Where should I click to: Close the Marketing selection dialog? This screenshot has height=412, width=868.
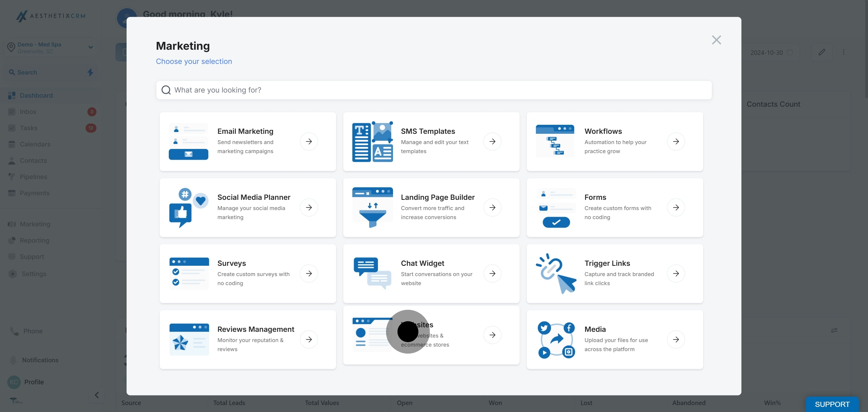tap(716, 40)
